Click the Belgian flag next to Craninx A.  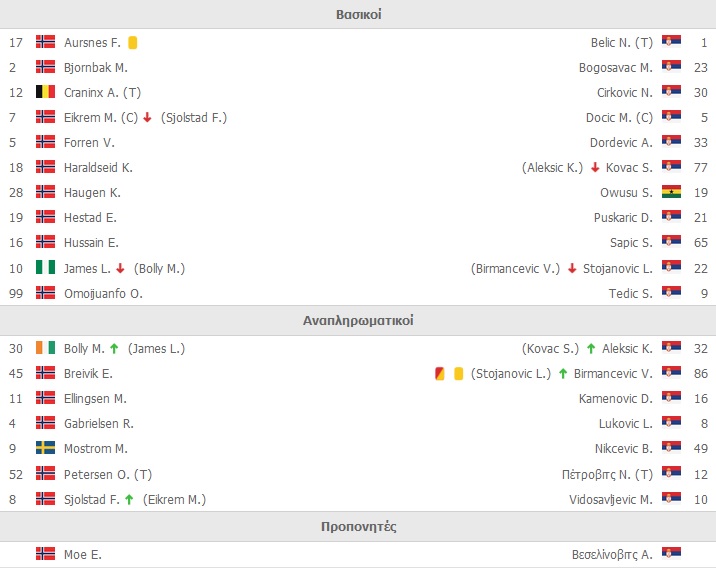click(45, 92)
